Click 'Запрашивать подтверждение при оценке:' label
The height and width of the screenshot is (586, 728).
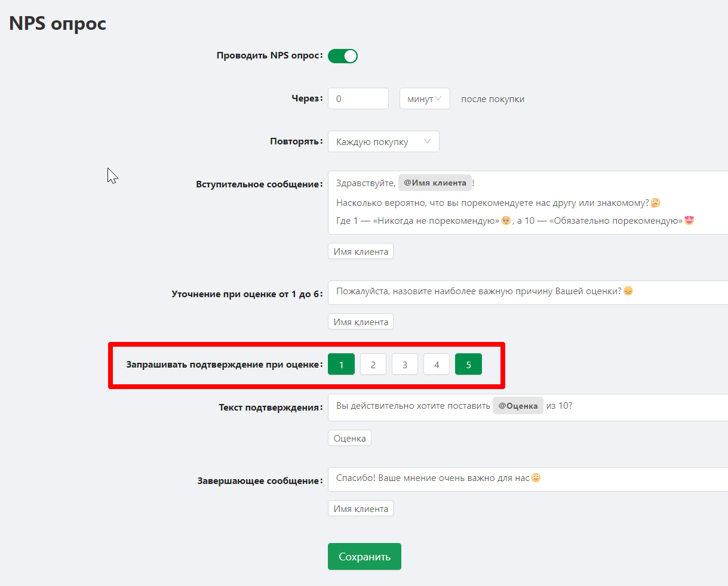(225, 365)
